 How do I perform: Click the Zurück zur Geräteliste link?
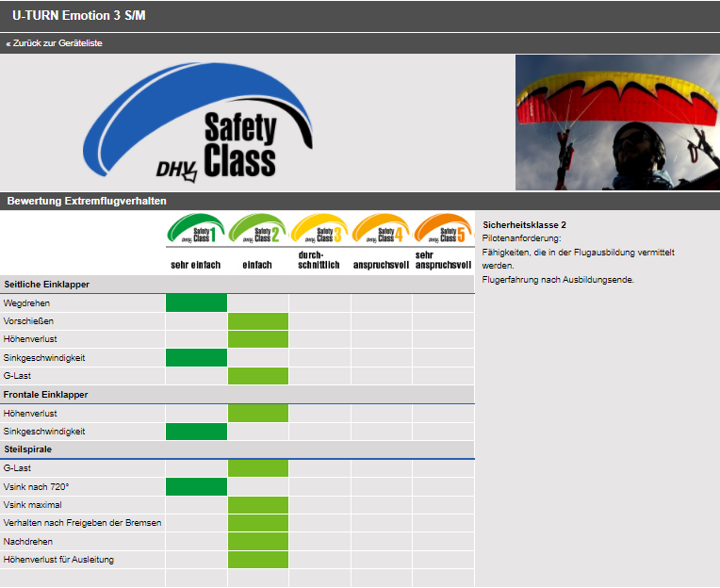[54, 43]
